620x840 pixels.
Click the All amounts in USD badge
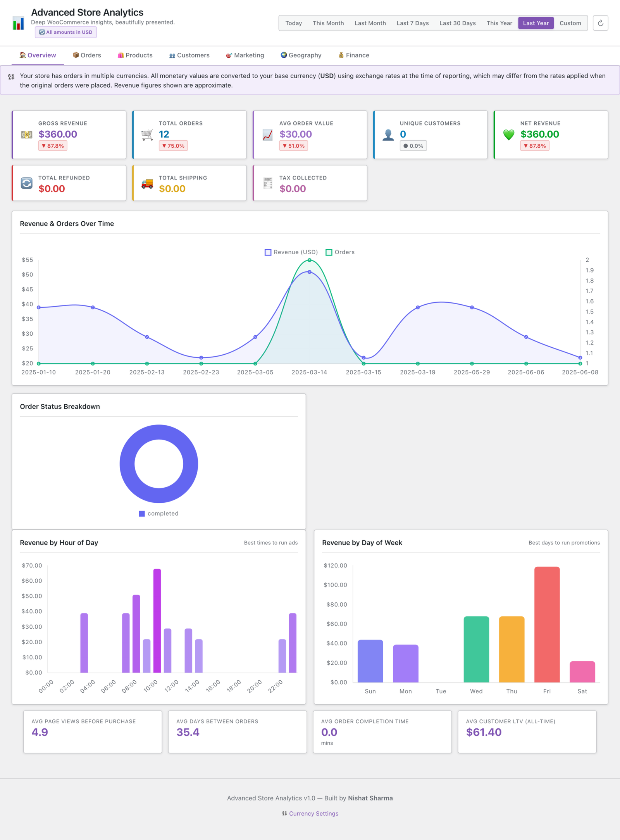(x=66, y=32)
